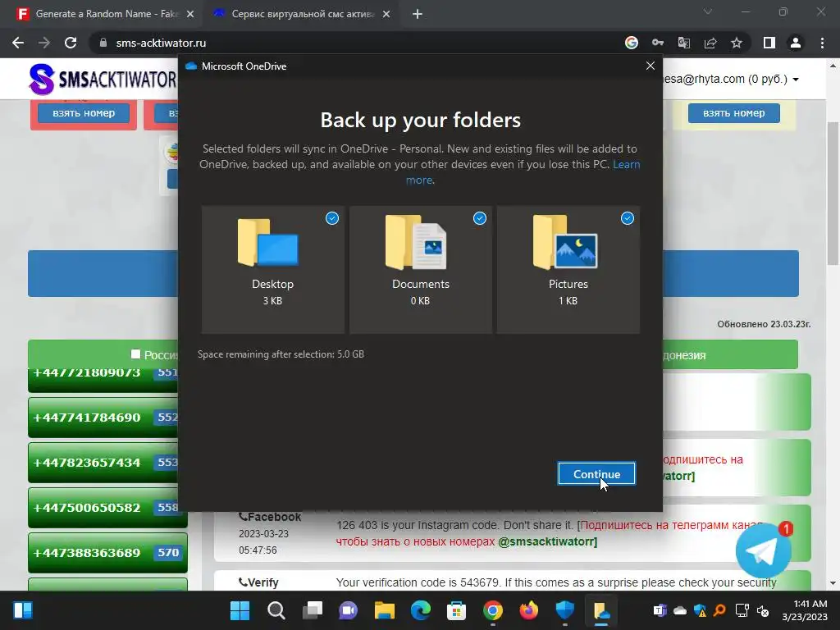Viewport: 840px width, 630px height.
Task: Click the SMSACKTIWATOR site logo
Action: pos(102,80)
